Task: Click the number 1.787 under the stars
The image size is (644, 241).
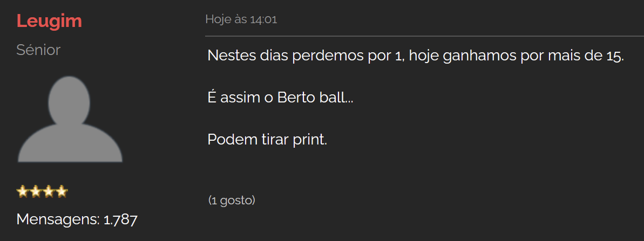Action: [x=120, y=219]
